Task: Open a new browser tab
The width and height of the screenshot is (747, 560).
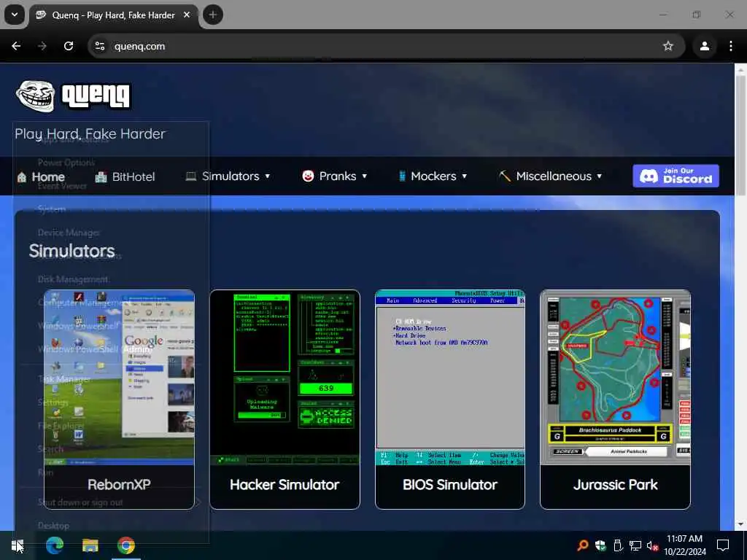Action: 213,15
